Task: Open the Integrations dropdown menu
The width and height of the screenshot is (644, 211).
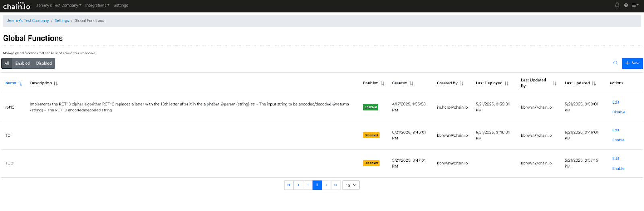Action: click(97, 5)
